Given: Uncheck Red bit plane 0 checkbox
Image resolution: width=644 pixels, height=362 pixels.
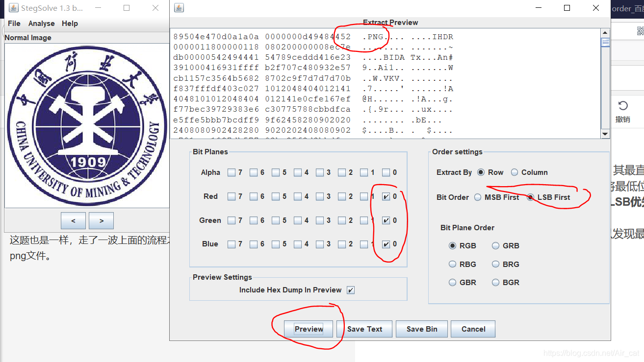Looking at the screenshot, I should point(386,196).
